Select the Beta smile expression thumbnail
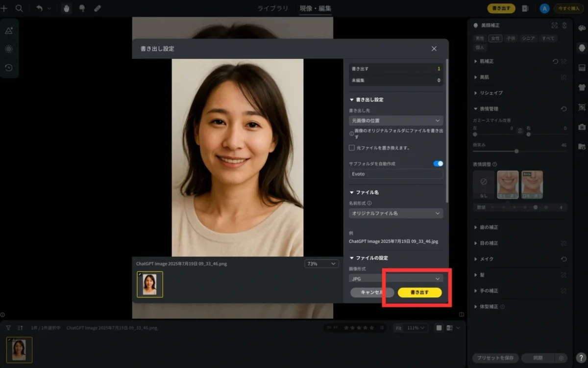The height and width of the screenshot is (368, 588). [532, 184]
